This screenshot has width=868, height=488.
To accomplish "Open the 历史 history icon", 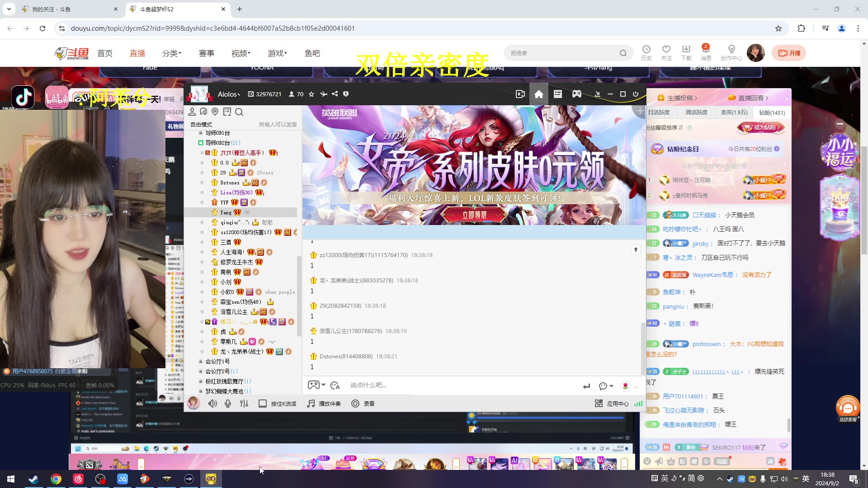I will [646, 53].
